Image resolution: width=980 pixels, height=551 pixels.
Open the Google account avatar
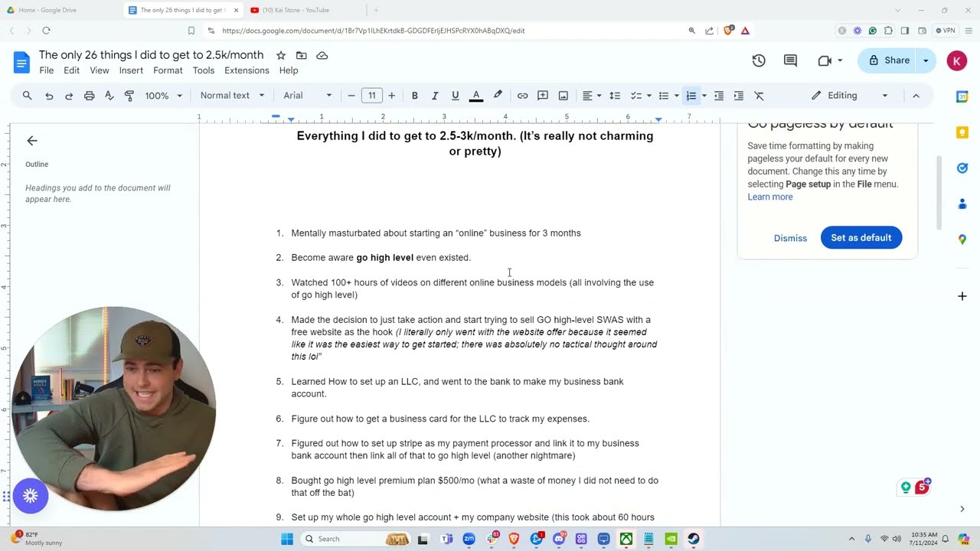957,60
